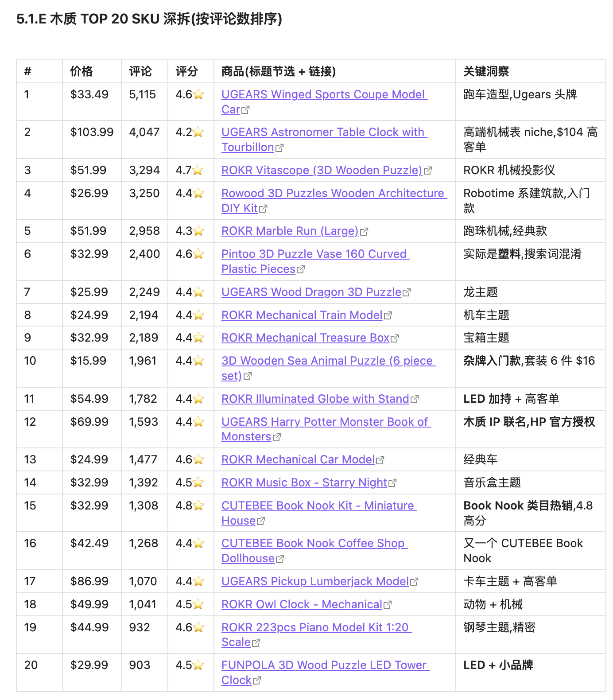The height and width of the screenshot is (700, 613).
Task: Click external-link icon after ROKR Owl Clock
Action: point(388,605)
